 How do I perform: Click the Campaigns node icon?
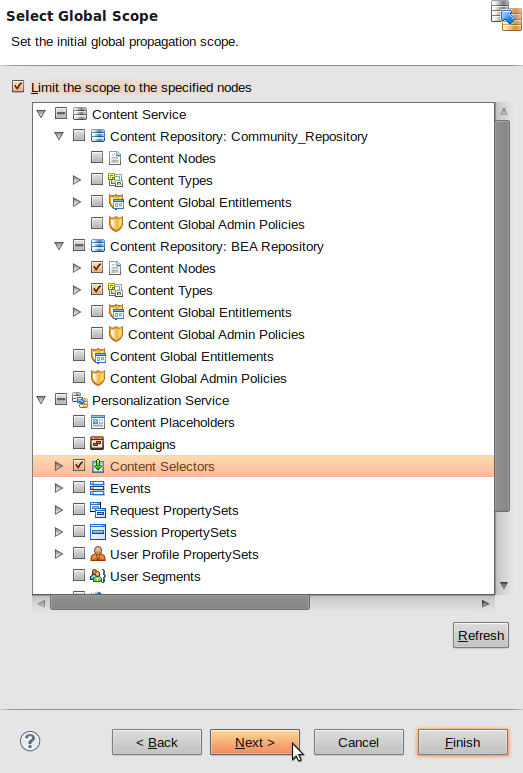coord(98,444)
